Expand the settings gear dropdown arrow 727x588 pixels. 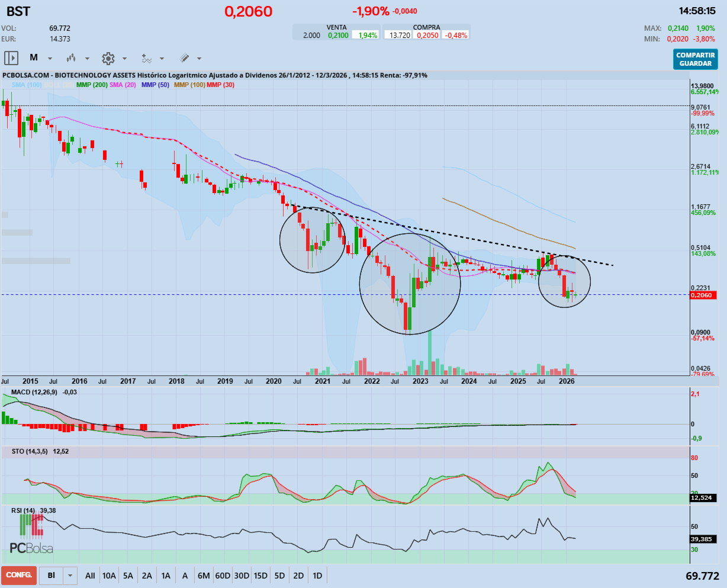point(124,59)
